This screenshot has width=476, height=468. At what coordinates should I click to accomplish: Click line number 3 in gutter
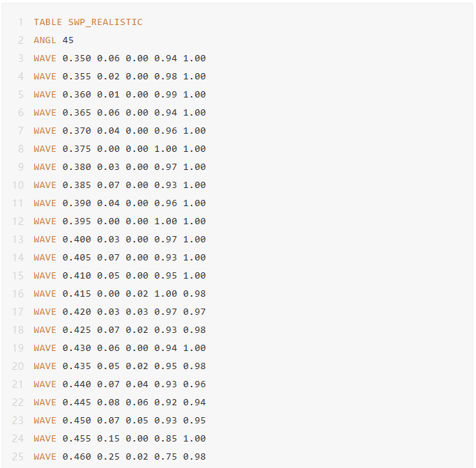coord(21,58)
